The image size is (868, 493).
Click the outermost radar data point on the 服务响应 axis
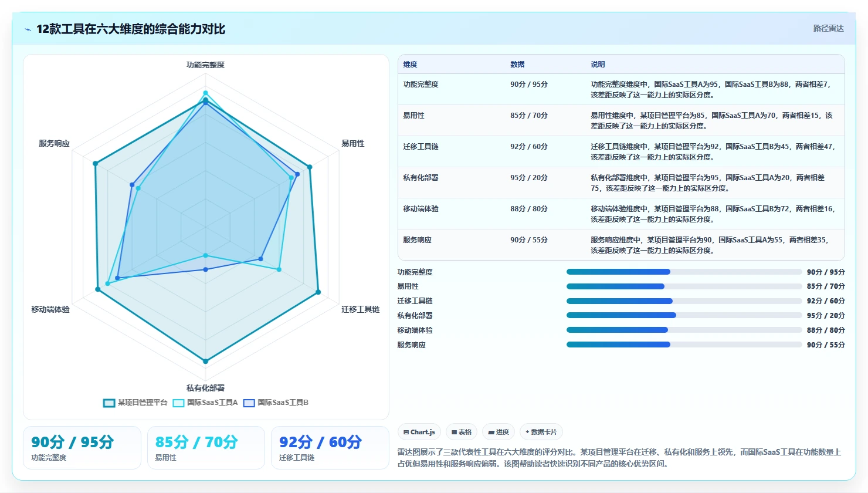click(x=94, y=164)
